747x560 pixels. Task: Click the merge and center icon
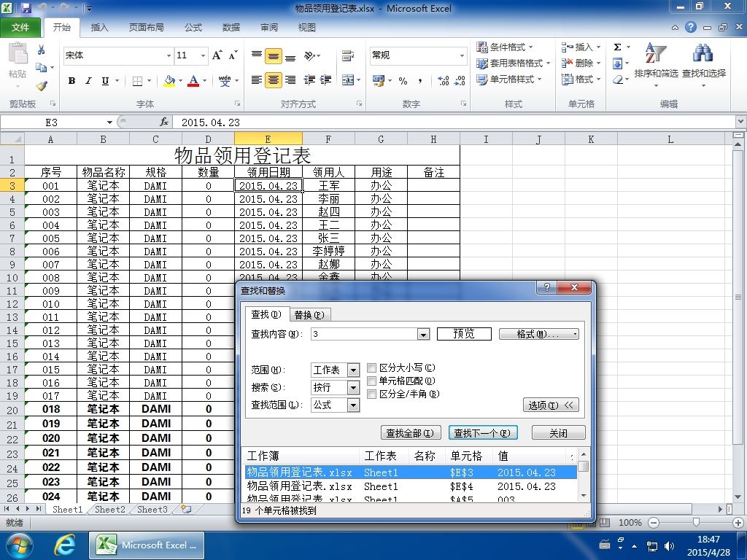coord(348,80)
